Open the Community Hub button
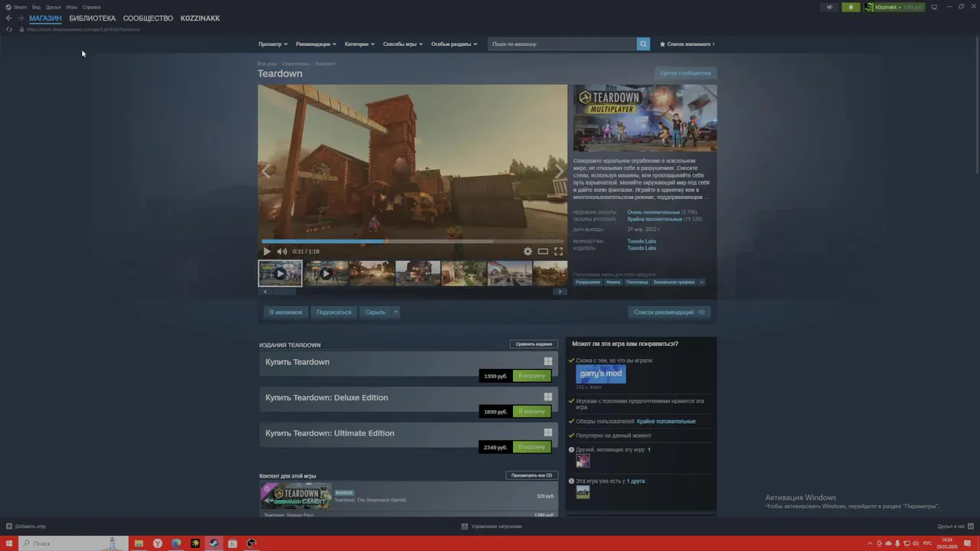 [x=685, y=73]
